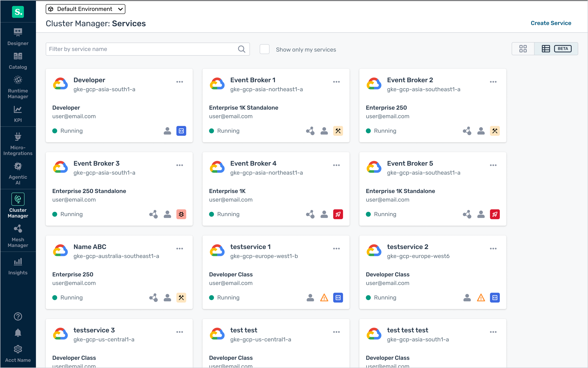Click the warning triangle on testservice 1
This screenshot has width=588, height=368.
(324, 297)
